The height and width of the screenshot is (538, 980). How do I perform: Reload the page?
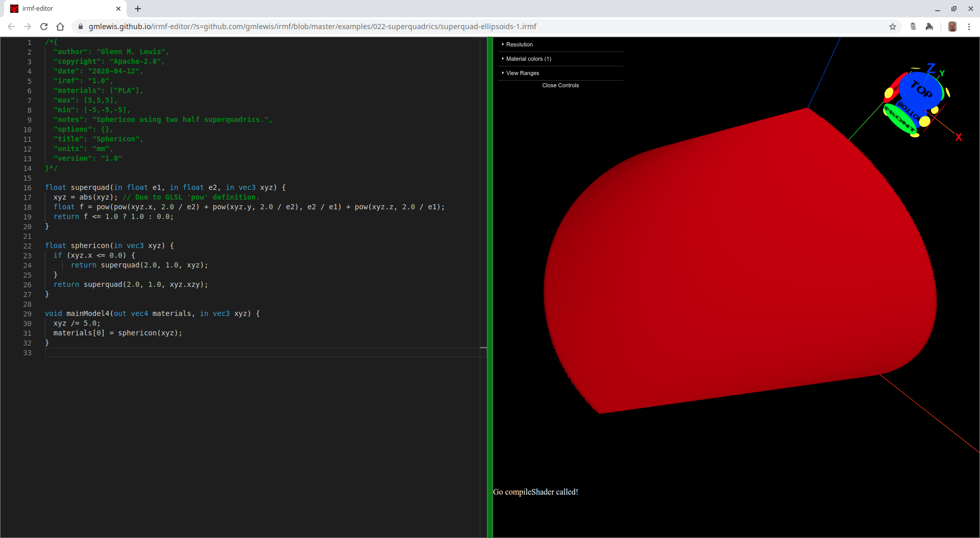coord(44,27)
